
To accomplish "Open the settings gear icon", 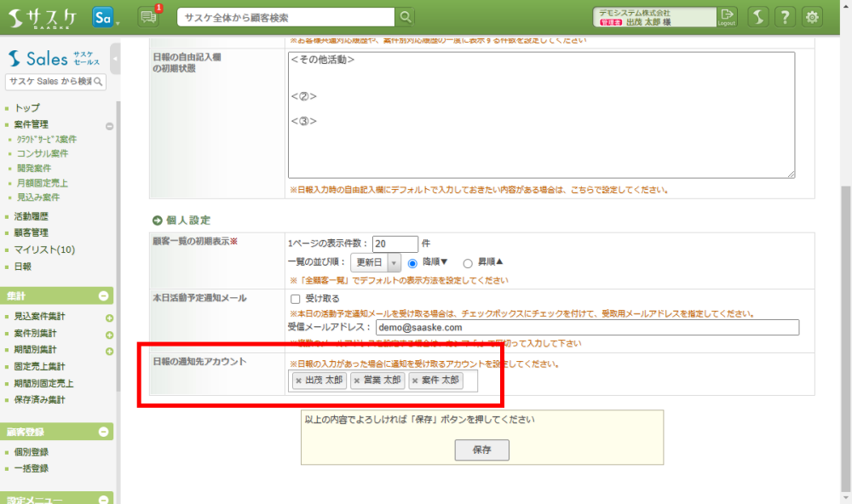I will 812,17.
